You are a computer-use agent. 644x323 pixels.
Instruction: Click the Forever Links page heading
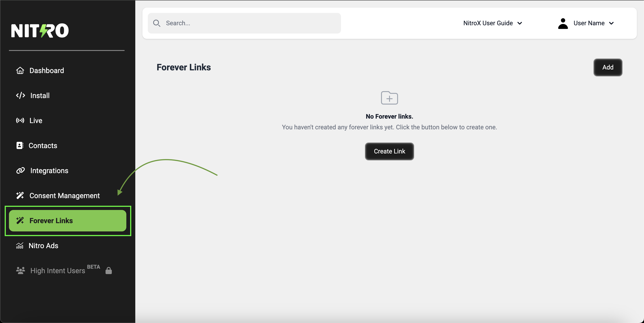point(184,67)
